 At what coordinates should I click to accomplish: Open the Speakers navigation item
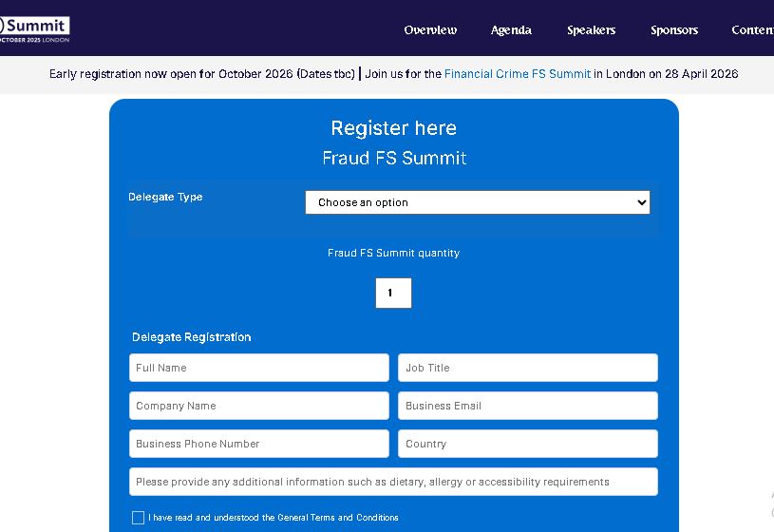tap(591, 30)
